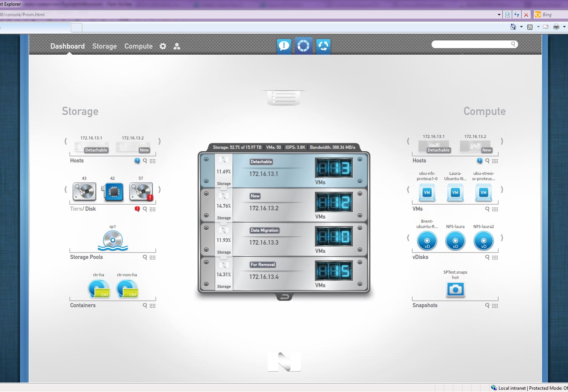The height and width of the screenshot is (392, 568).
Task: Select disk 57 with the red alert
Action: [x=141, y=191]
